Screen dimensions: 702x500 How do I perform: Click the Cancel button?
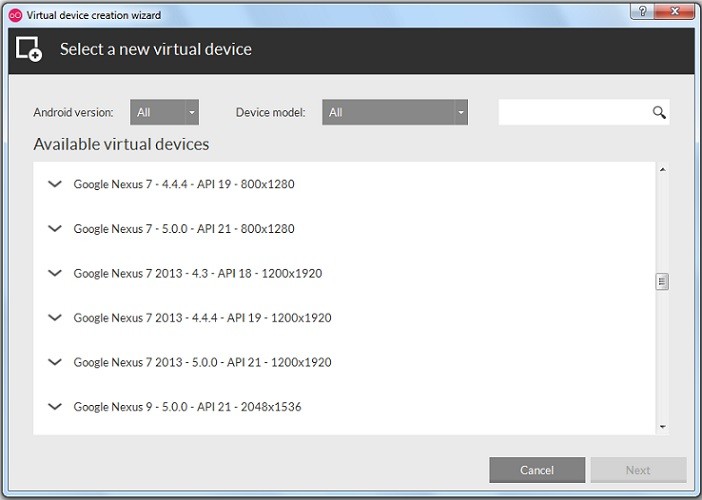pos(537,470)
